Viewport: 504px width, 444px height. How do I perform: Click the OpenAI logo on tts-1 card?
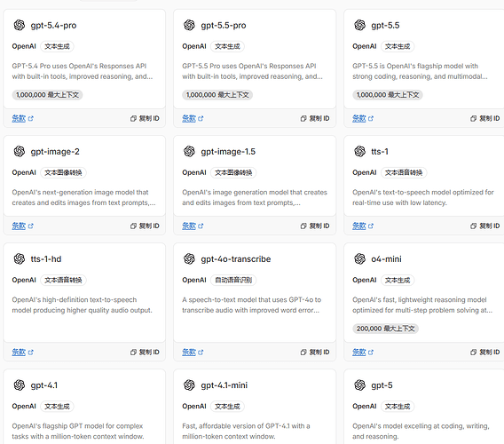(x=359, y=151)
